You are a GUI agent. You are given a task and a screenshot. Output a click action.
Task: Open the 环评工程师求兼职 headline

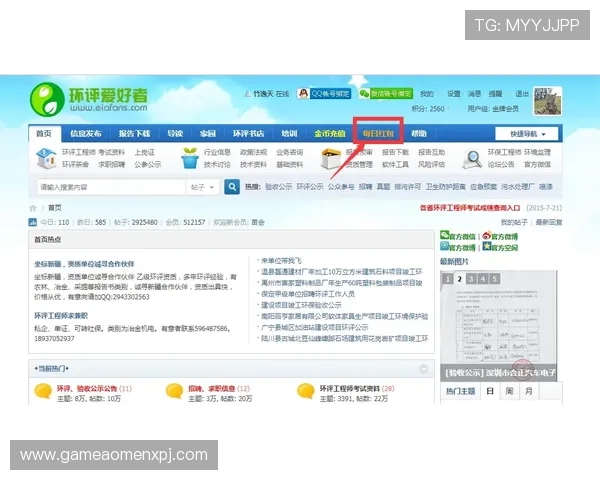[61, 316]
